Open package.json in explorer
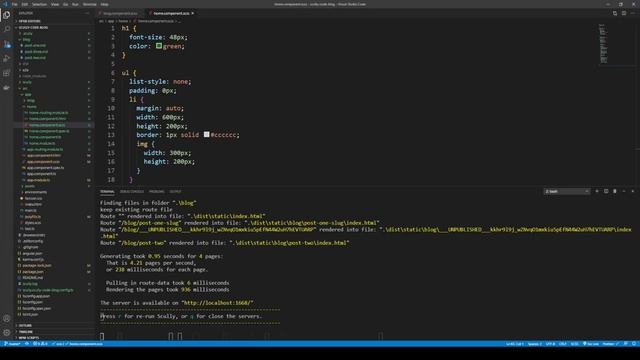640x360 pixels. (33, 271)
